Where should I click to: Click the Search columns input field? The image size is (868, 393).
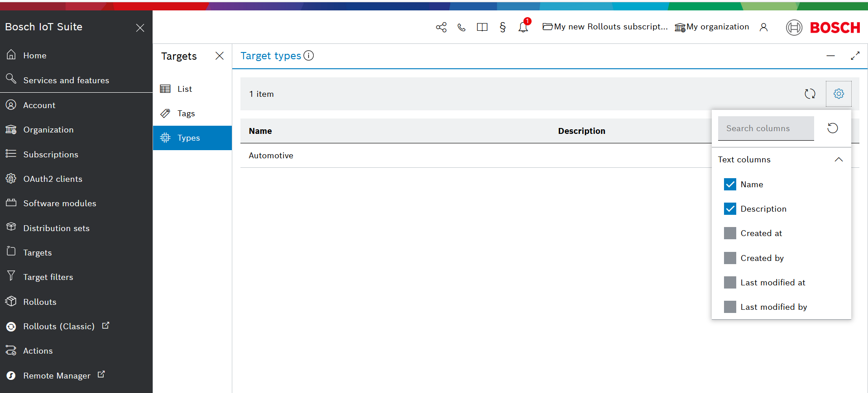pos(766,128)
